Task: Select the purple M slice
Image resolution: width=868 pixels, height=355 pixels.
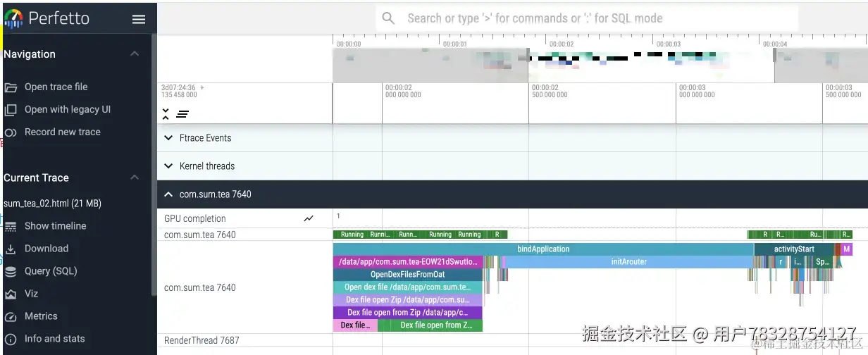Action: pyautogui.click(x=847, y=249)
